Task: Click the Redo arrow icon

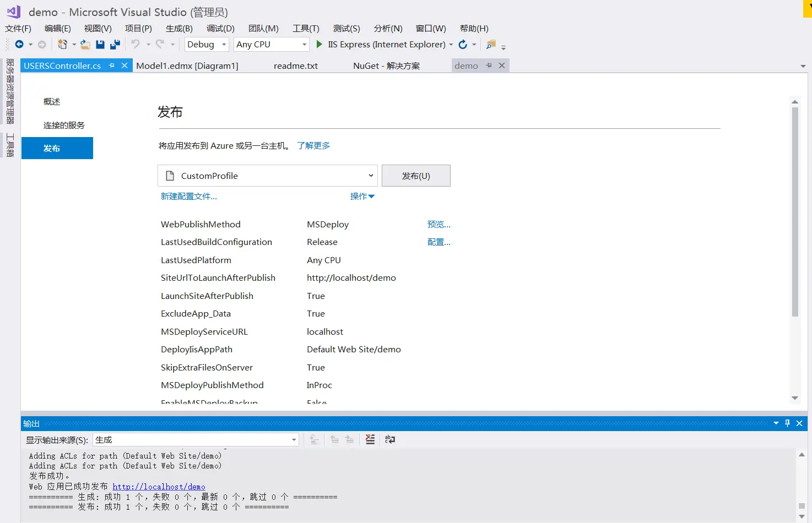Action: (160, 44)
